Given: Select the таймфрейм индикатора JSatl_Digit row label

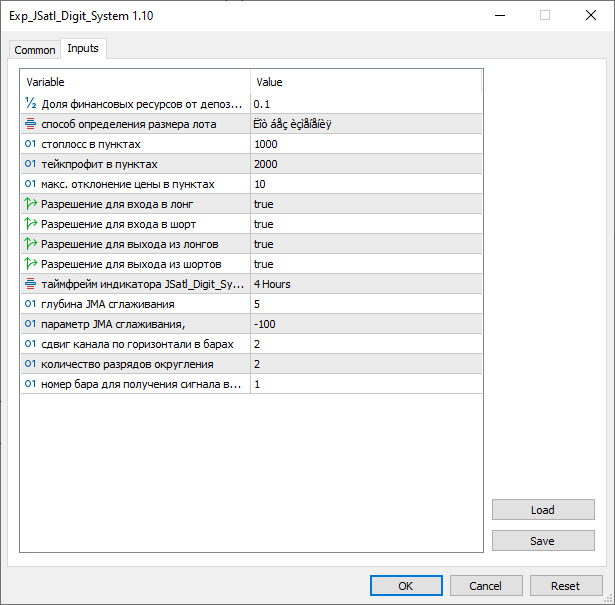Looking at the screenshot, I should click(142, 284).
